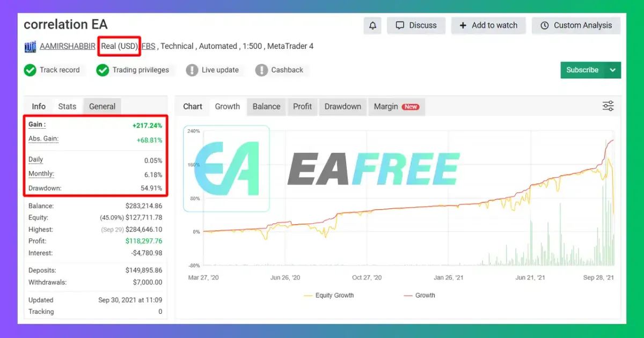Click Monthly value 6.18%
The height and width of the screenshot is (338, 644).
click(153, 175)
